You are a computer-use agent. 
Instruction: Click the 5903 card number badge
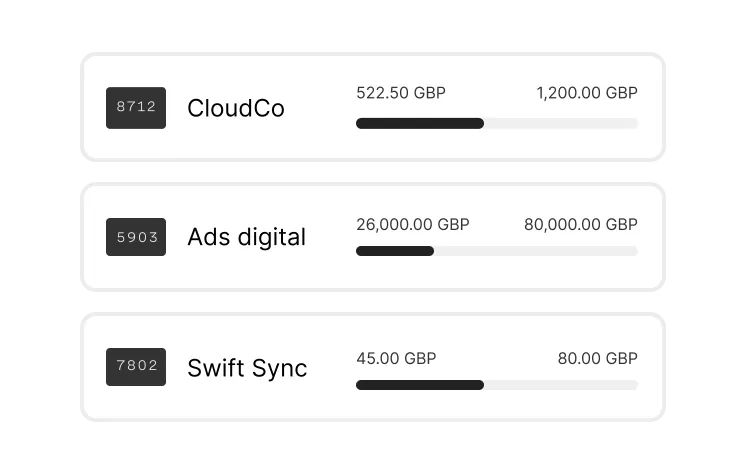click(x=136, y=237)
